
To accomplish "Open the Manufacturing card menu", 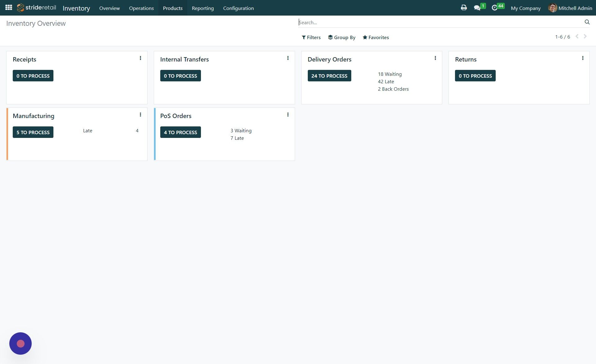I will (140, 114).
